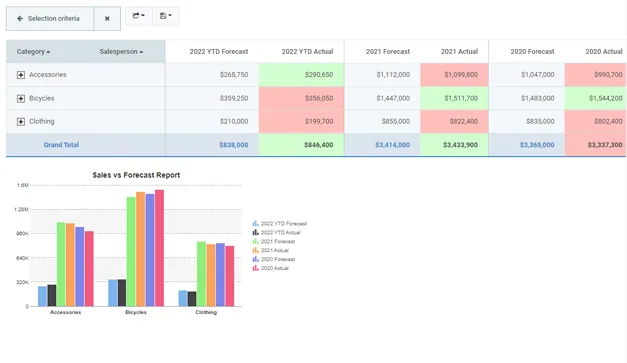The width and height of the screenshot is (627, 363).
Task: Click the Accessories chart axis label
Action: (x=66, y=312)
